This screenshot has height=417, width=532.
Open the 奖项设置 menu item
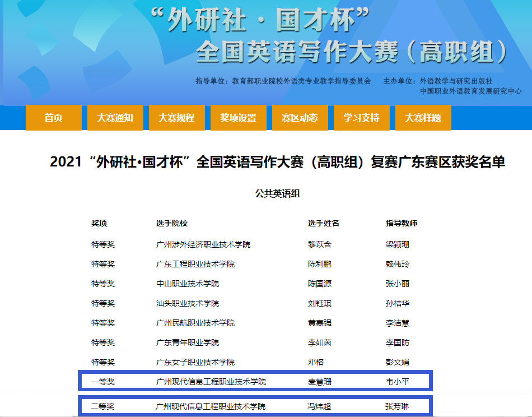pos(239,118)
